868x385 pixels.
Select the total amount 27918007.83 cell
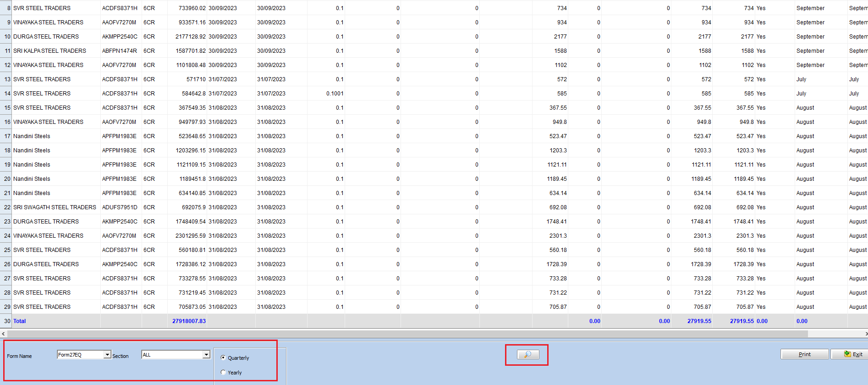[x=187, y=321]
